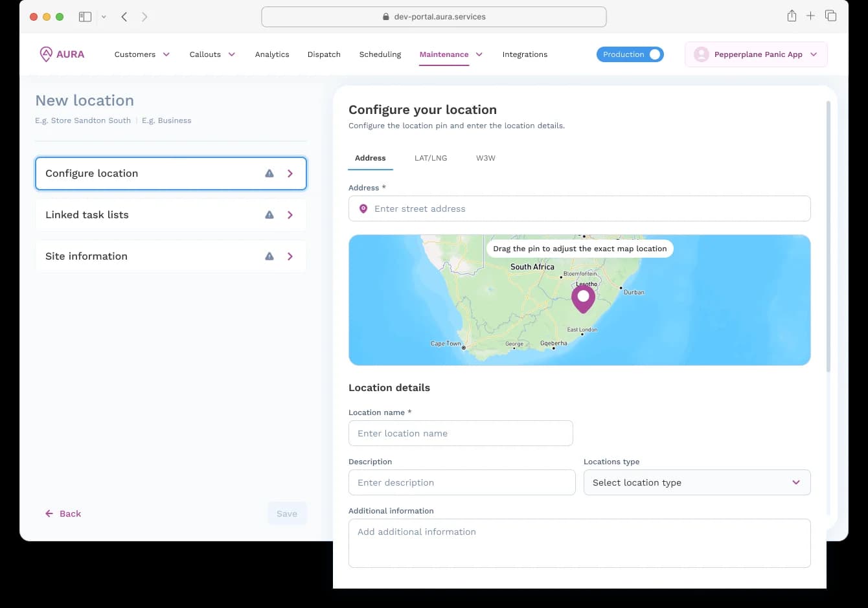Image resolution: width=868 pixels, height=608 pixels.
Task: Click the Back link
Action: [x=63, y=513]
